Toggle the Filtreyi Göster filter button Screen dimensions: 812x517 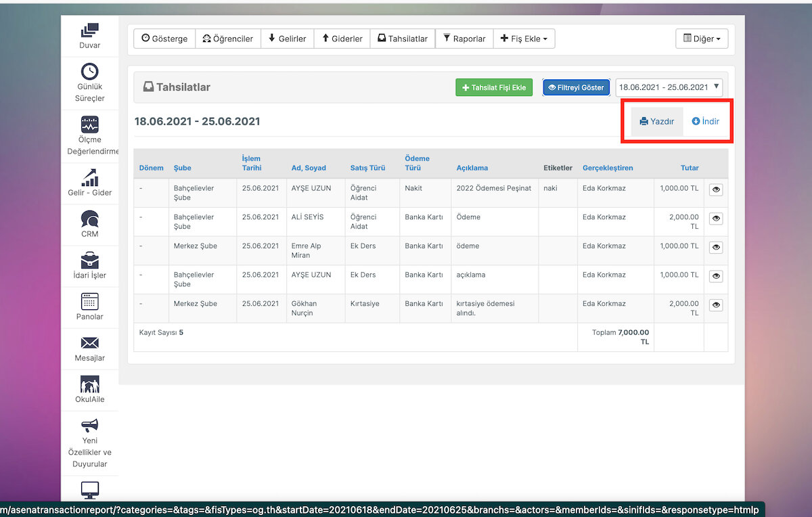point(576,87)
